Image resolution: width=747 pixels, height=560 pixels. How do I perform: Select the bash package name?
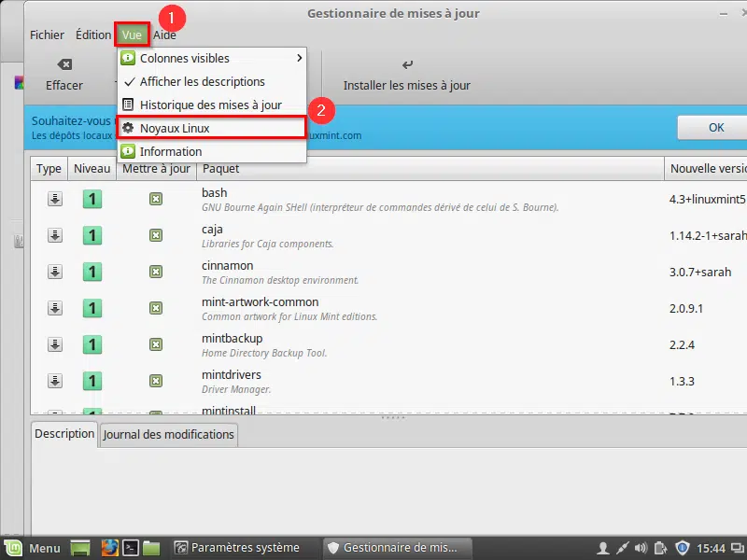tap(215, 193)
